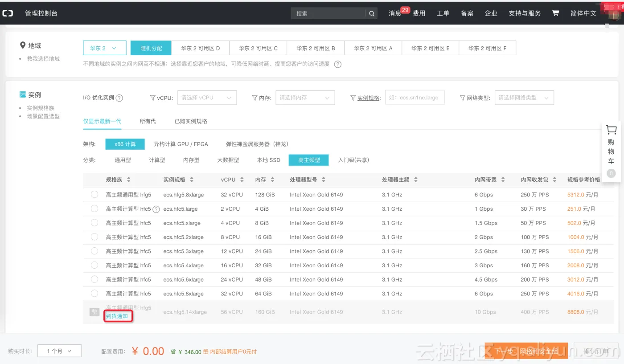Switch to the 已购实例规格 tab
Image resolution: width=624 pixels, height=364 pixels.
click(x=191, y=121)
